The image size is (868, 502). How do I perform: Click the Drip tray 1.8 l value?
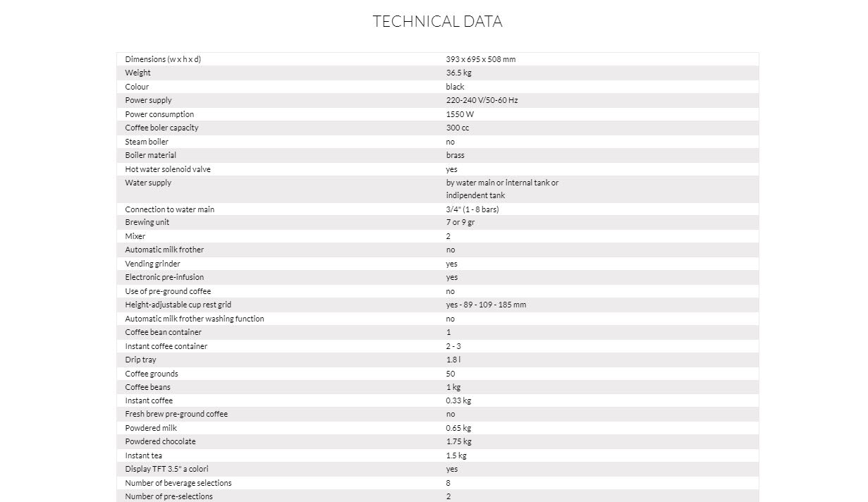tap(453, 360)
